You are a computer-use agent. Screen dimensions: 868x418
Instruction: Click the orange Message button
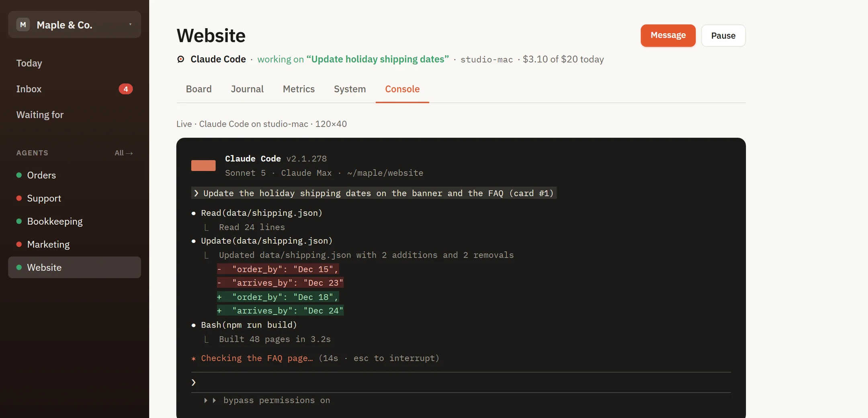(x=668, y=35)
